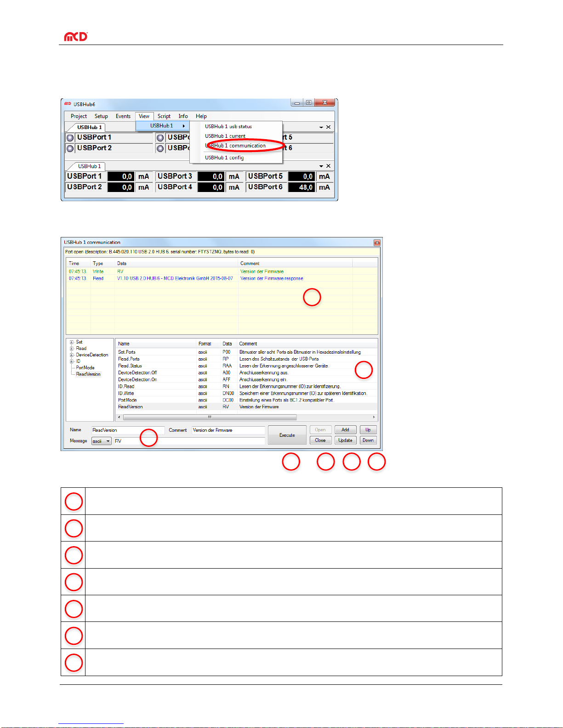The width and height of the screenshot is (563, 728).
Task: Expand the Read node in the command tree
Action: tap(72, 349)
